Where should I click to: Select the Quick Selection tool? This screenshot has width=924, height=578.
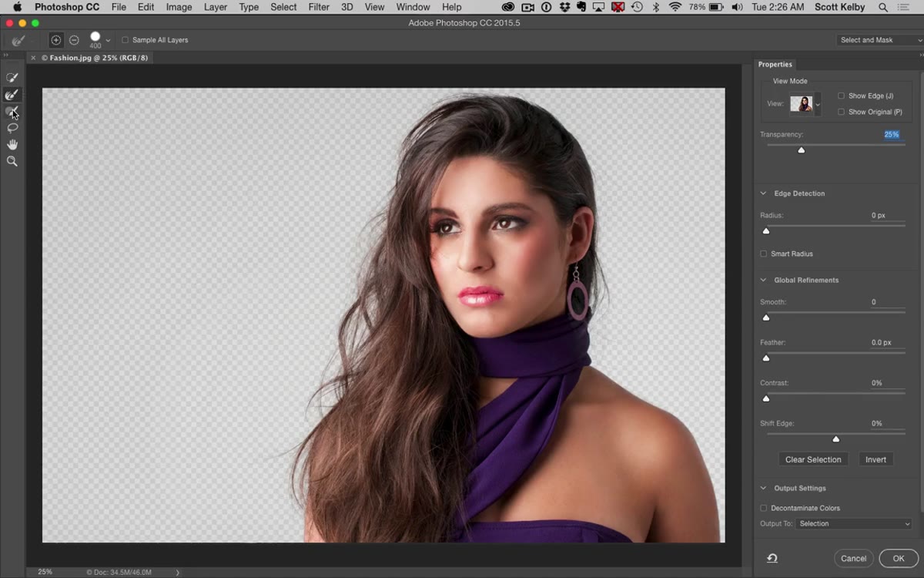click(x=12, y=78)
